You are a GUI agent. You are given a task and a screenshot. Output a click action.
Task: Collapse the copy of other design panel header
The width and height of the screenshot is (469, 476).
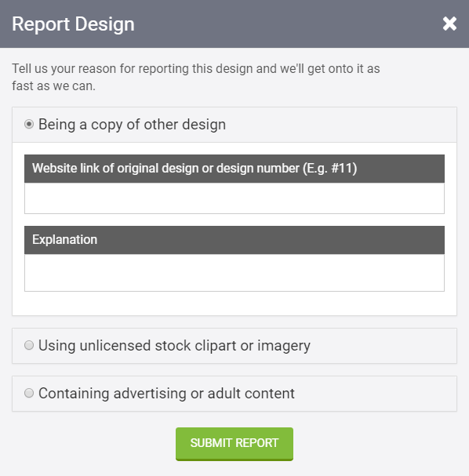pos(234,125)
